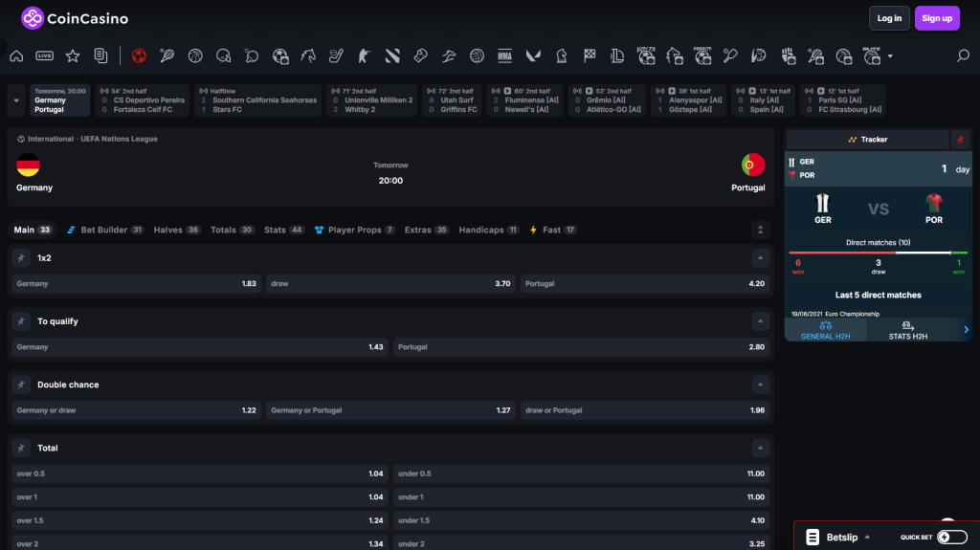Viewport: 980px width, 550px height.
Task: Open the Handicaps markets tab
Action: [x=489, y=230]
